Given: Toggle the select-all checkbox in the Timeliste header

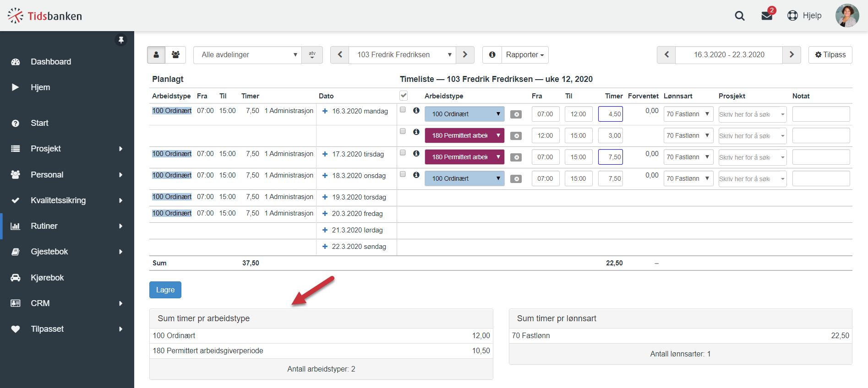Looking at the screenshot, I should point(404,96).
